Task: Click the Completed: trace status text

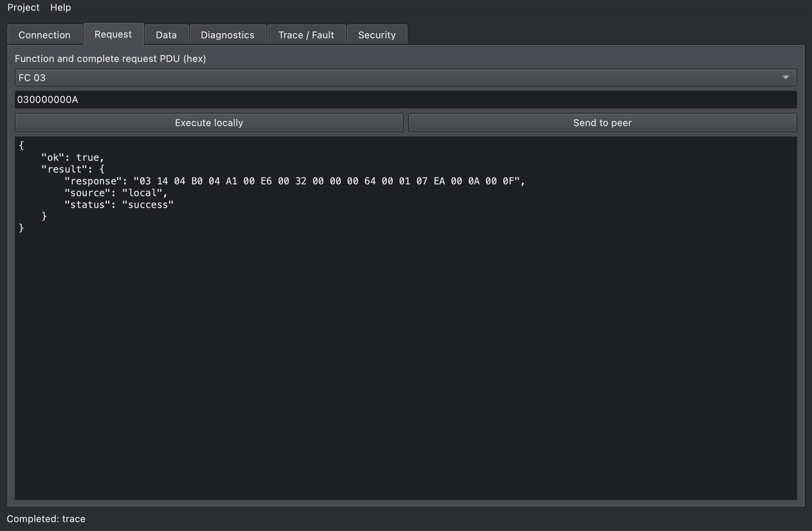Action: pyautogui.click(x=46, y=519)
